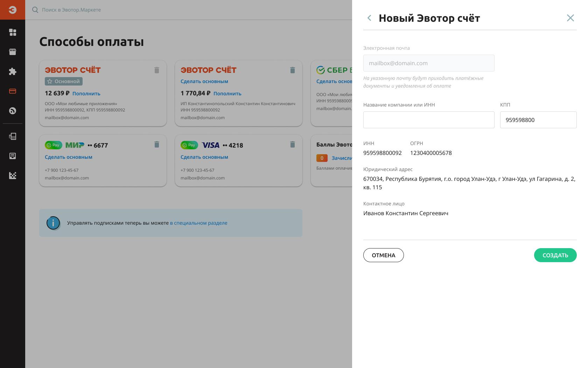588x368 pixels.
Task: Click the Название компании или ИНН field
Action: click(x=429, y=120)
